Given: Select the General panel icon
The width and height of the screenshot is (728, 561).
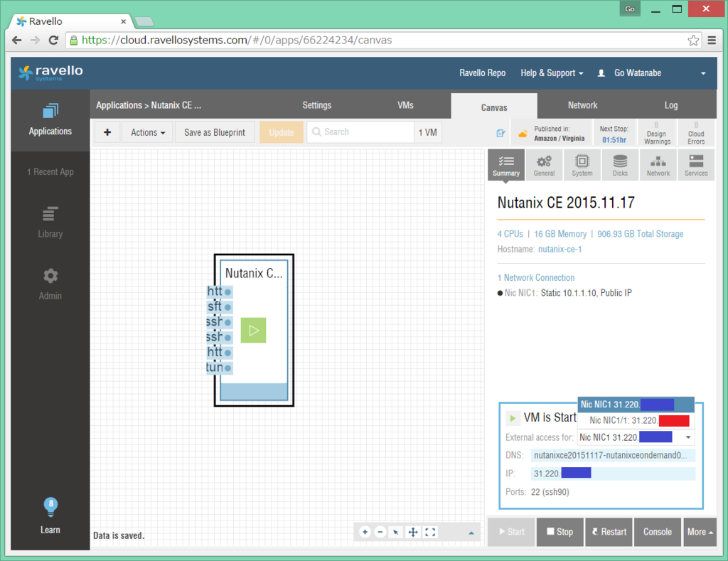Looking at the screenshot, I should [544, 164].
